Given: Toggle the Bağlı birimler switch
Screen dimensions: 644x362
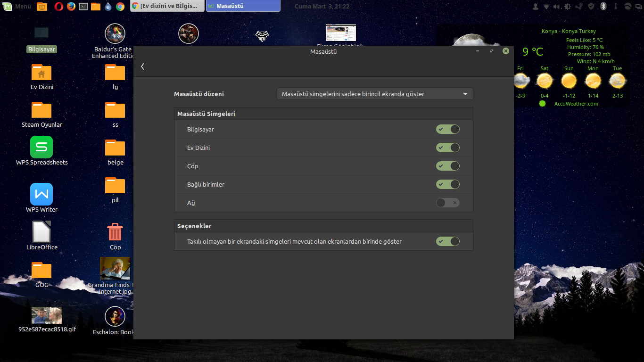Looking at the screenshot, I should coord(447,184).
